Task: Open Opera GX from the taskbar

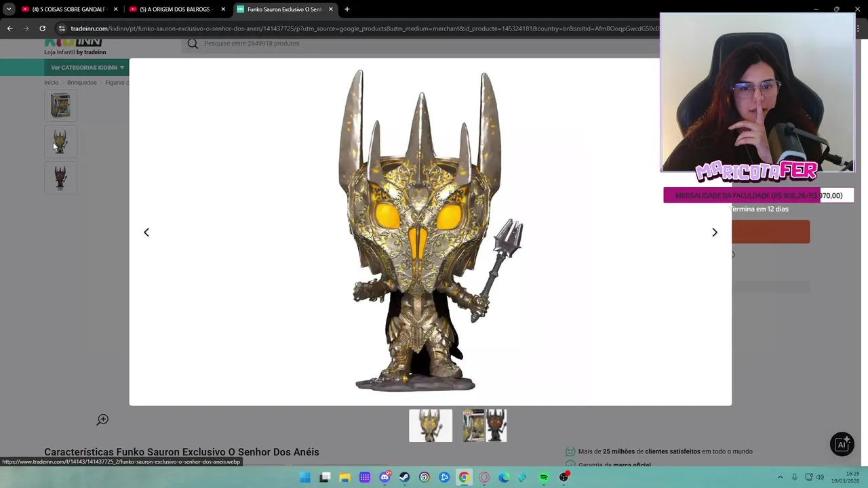Action: click(x=484, y=477)
